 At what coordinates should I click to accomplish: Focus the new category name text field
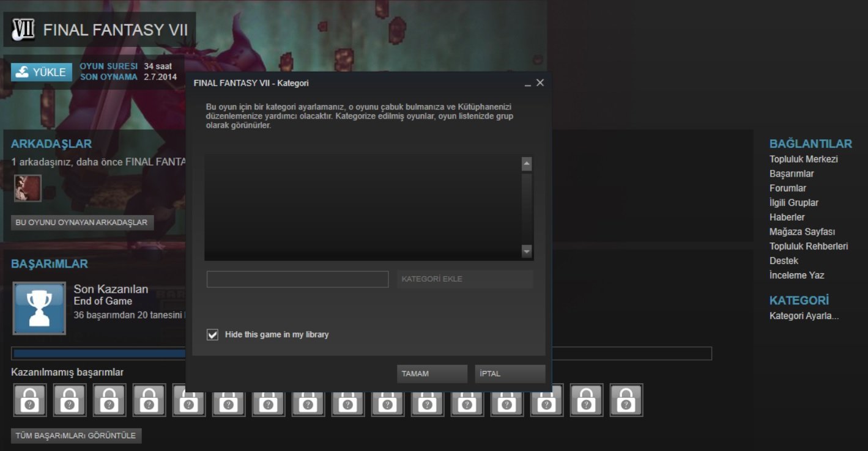[x=297, y=279]
